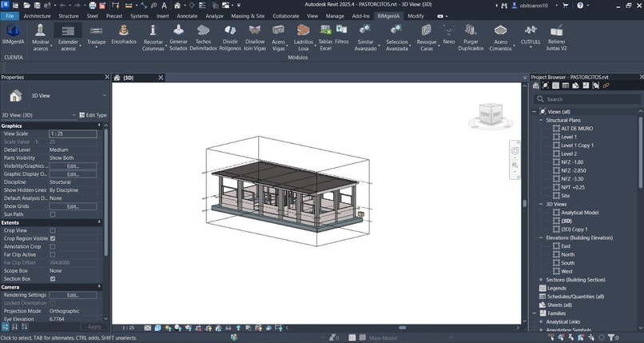Open Acero Vigas tool
This screenshot has width=644, height=343.
click(279, 37)
